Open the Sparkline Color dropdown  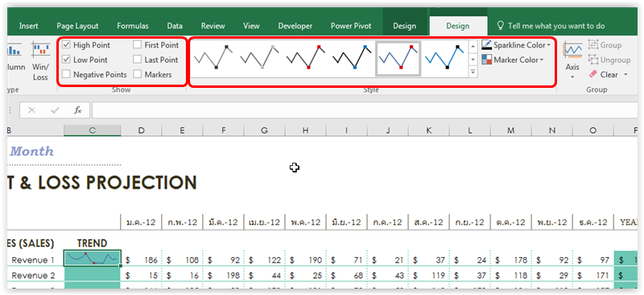coord(516,45)
